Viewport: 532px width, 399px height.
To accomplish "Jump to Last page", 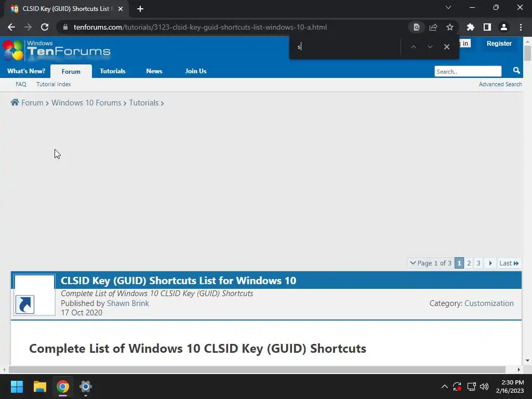I will (x=509, y=263).
